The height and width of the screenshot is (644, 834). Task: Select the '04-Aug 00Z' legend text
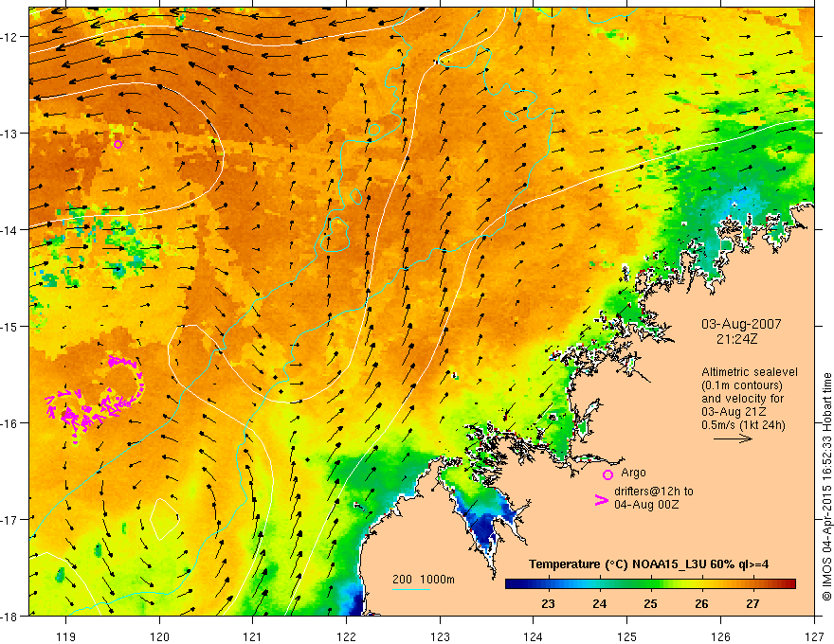pyautogui.click(x=646, y=505)
